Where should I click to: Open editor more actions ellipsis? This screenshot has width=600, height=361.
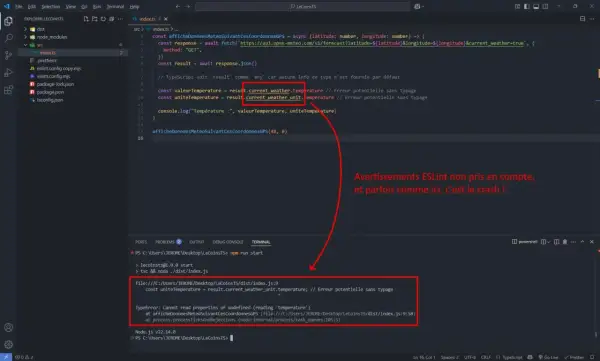(592, 19)
